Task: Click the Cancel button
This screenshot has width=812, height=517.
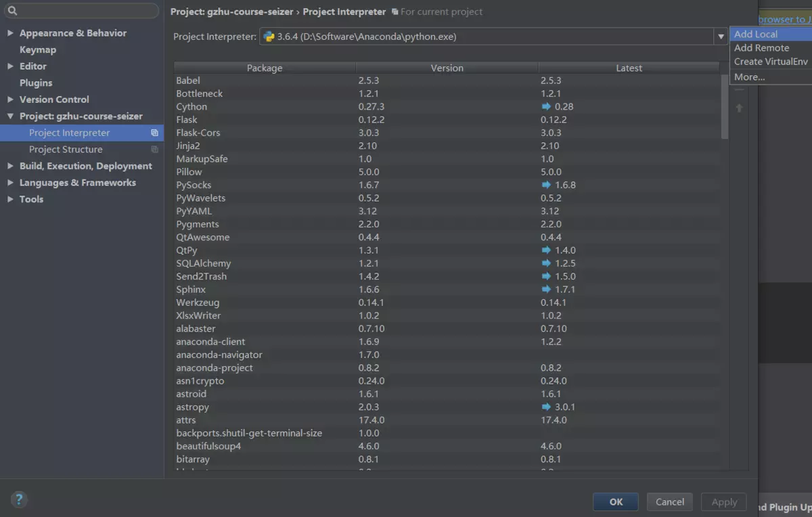Action: tap(670, 501)
